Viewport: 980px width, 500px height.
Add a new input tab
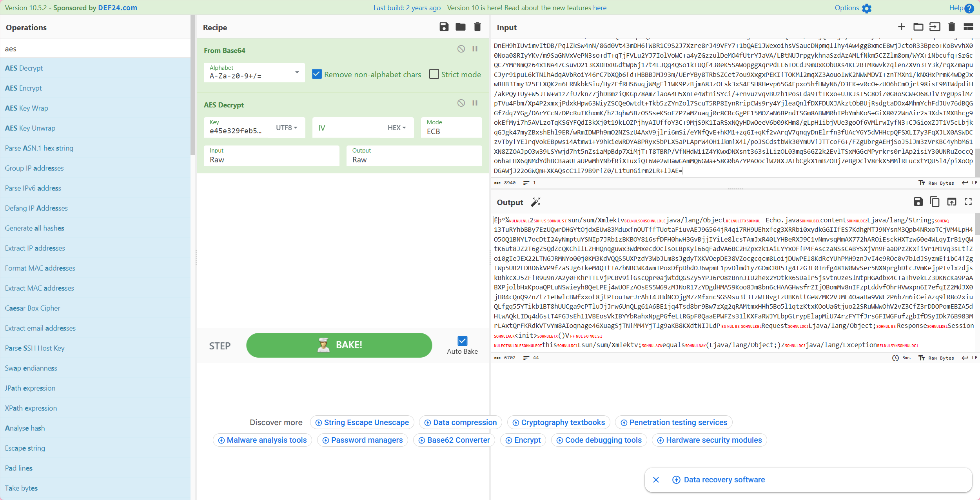[901, 27]
